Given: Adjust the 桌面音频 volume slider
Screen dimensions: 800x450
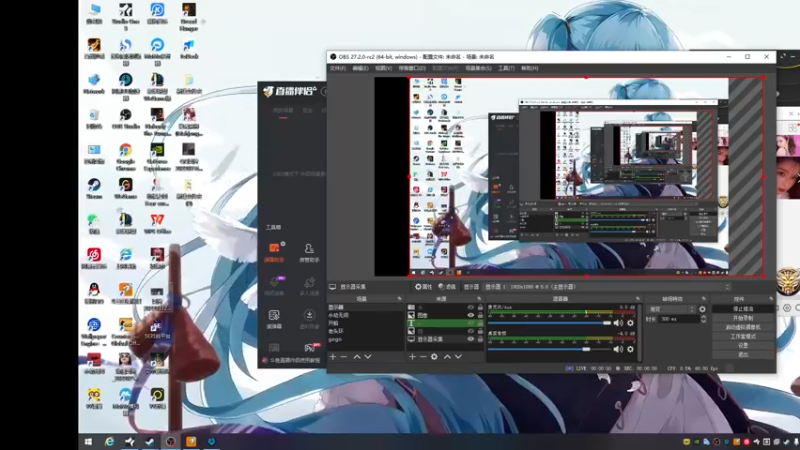Looking at the screenshot, I should (549, 349).
